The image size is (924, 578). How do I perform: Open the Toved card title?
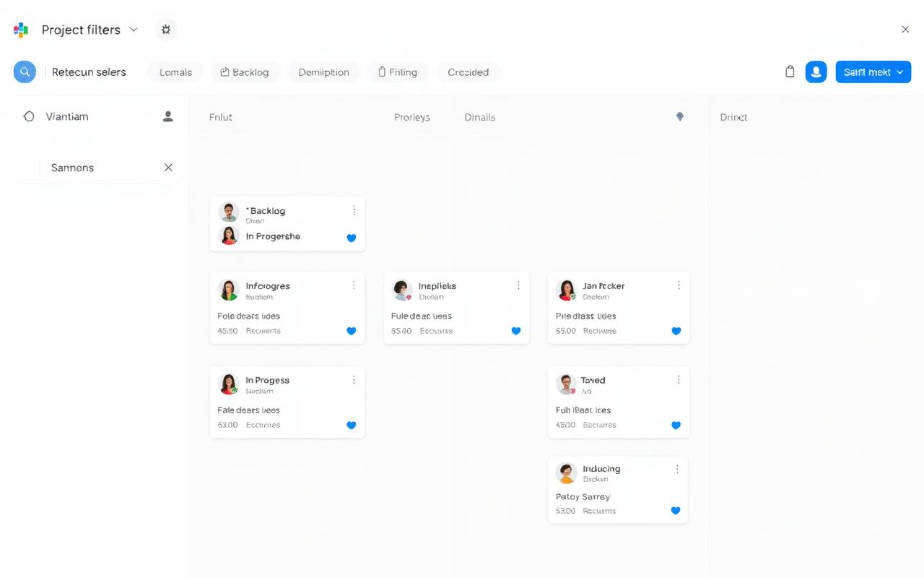(593, 380)
